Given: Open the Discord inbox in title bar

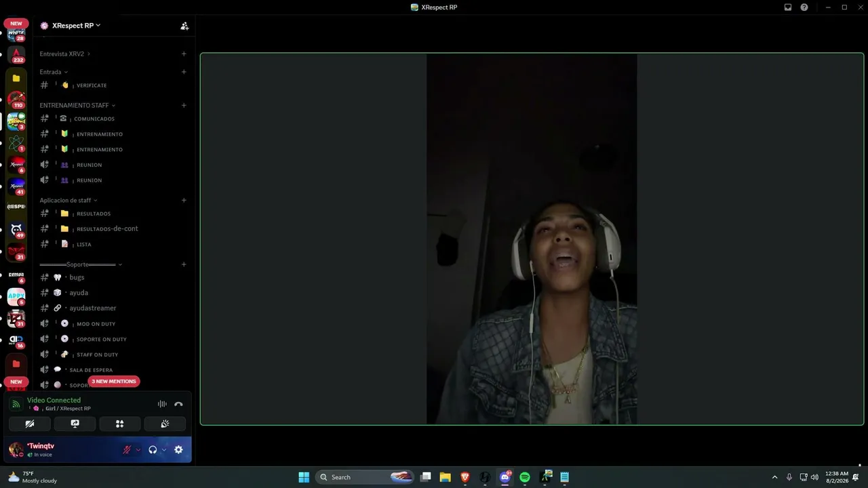Looking at the screenshot, I should tap(788, 7).
